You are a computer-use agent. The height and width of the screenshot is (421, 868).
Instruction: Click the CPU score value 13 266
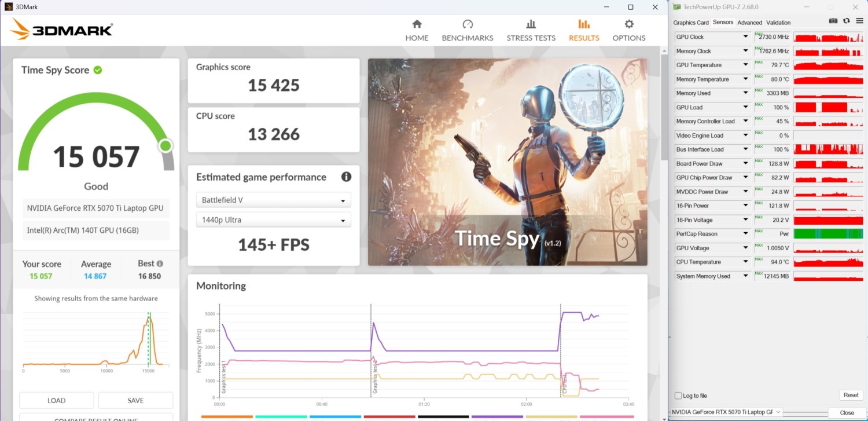coord(274,134)
